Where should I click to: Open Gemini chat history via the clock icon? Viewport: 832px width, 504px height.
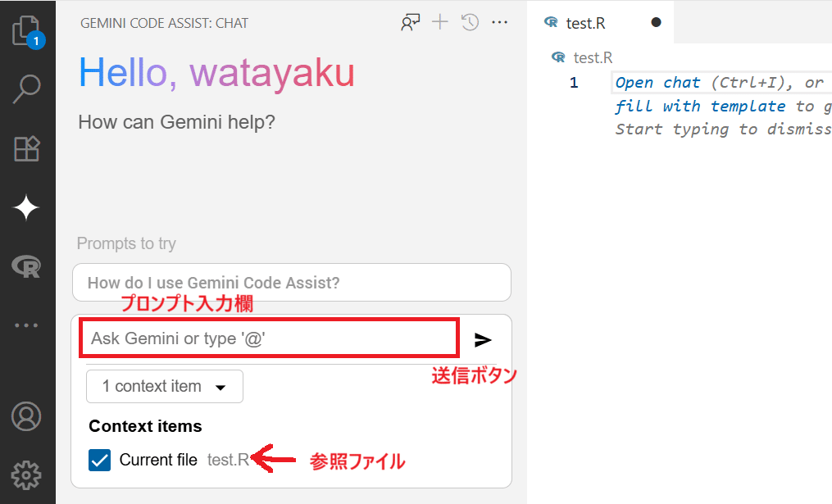coord(469,22)
